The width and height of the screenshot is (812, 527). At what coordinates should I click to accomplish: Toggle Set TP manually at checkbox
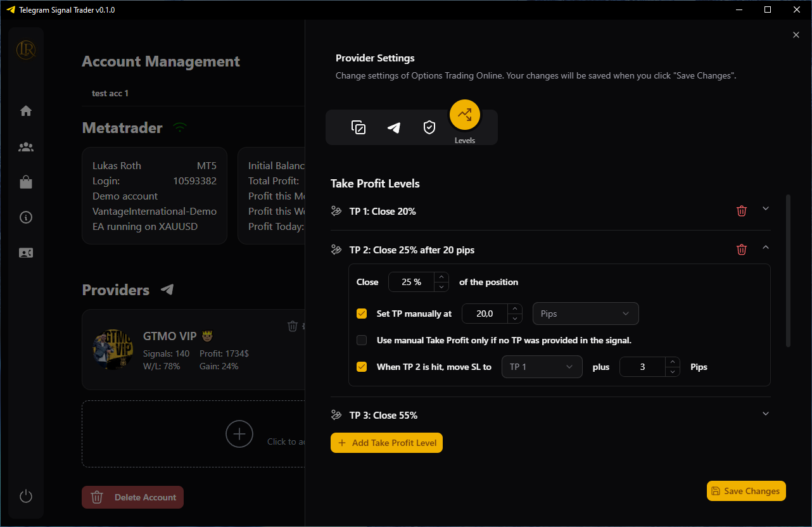(x=362, y=314)
